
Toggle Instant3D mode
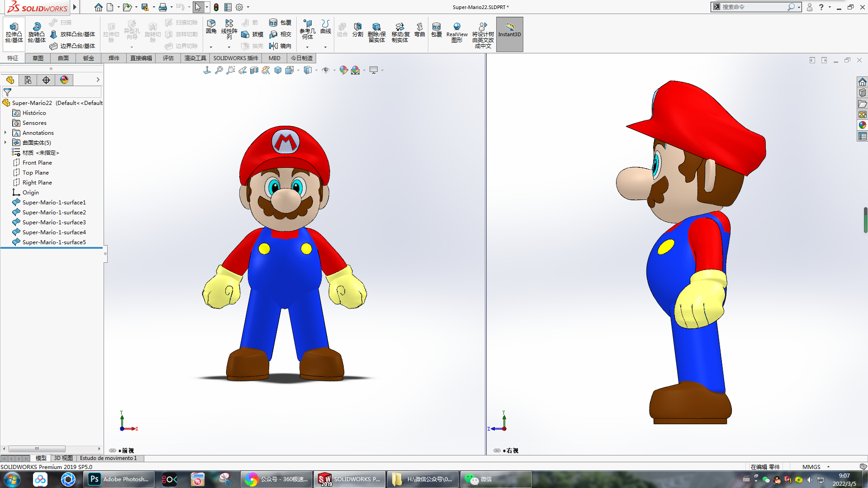(510, 34)
